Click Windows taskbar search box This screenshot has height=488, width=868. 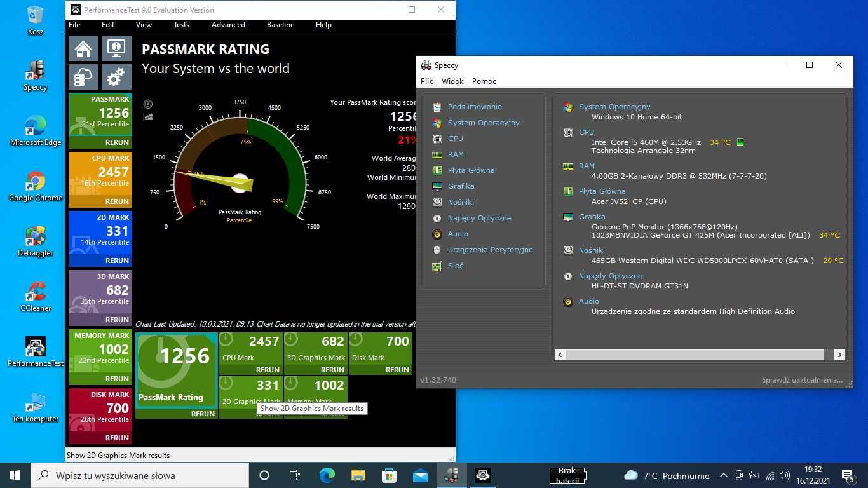tap(140, 475)
